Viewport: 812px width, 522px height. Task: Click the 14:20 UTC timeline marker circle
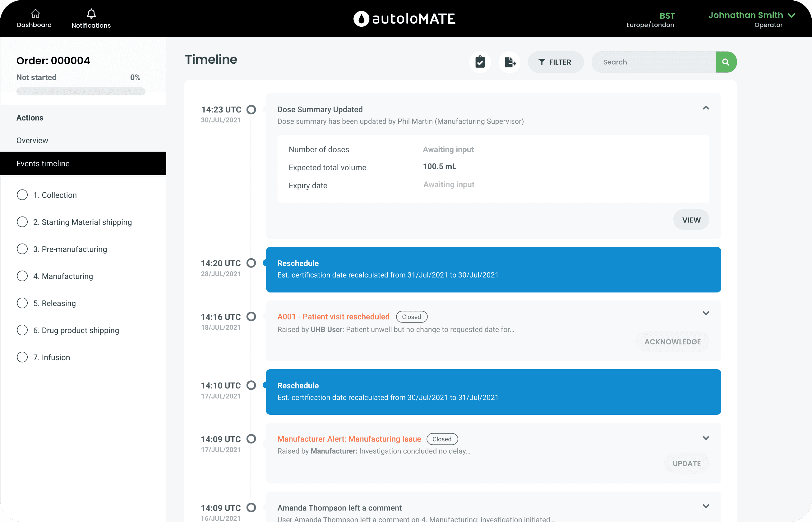(x=251, y=263)
